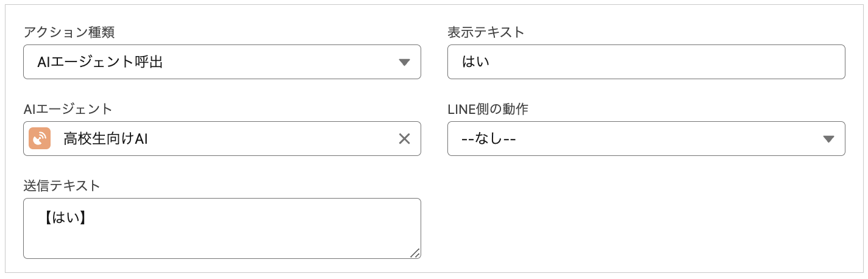This screenshot has width=868, height=279.
Task: Click the LINE側の動作 field label
Action: [x=488, y=110]
